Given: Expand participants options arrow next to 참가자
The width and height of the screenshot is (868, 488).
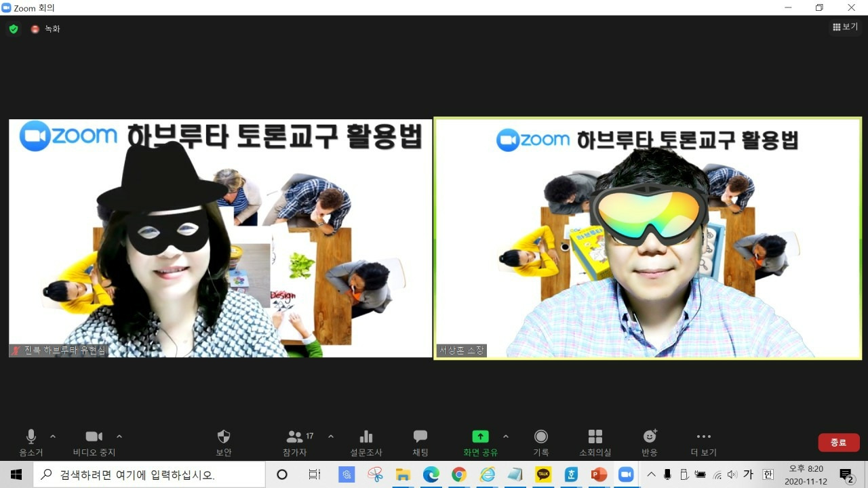Looking at the screenshot, I should coord(331,436).
